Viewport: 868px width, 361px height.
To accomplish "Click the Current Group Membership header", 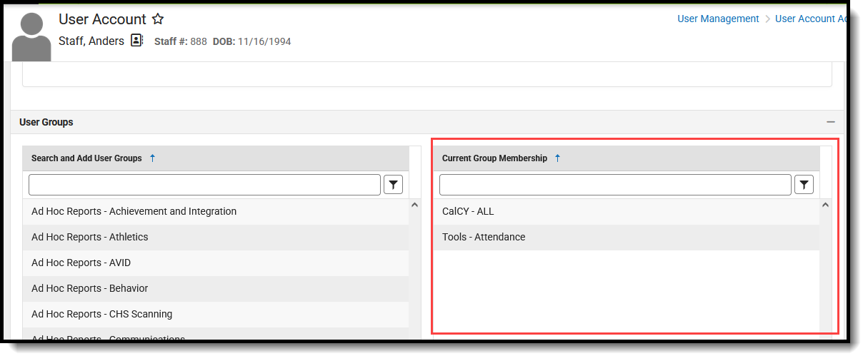I will pos(494,158).
